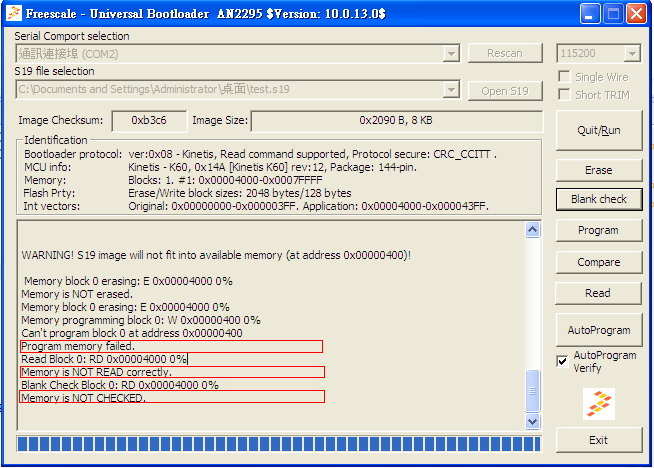Screen dimensions: 654x468
Task: Click the Compare button
Action: tap(599, 262)
